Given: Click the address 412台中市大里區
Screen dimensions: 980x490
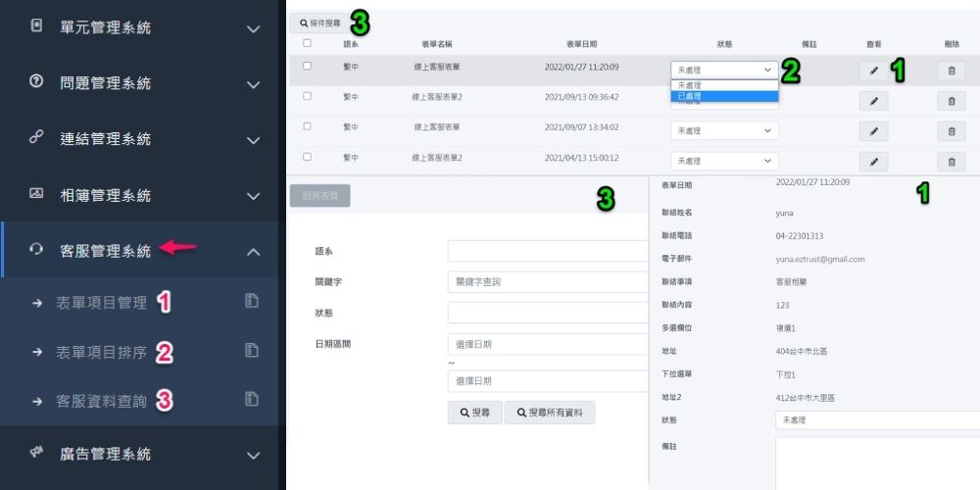Looking at the screenshot, I should [x=806, y=398].
